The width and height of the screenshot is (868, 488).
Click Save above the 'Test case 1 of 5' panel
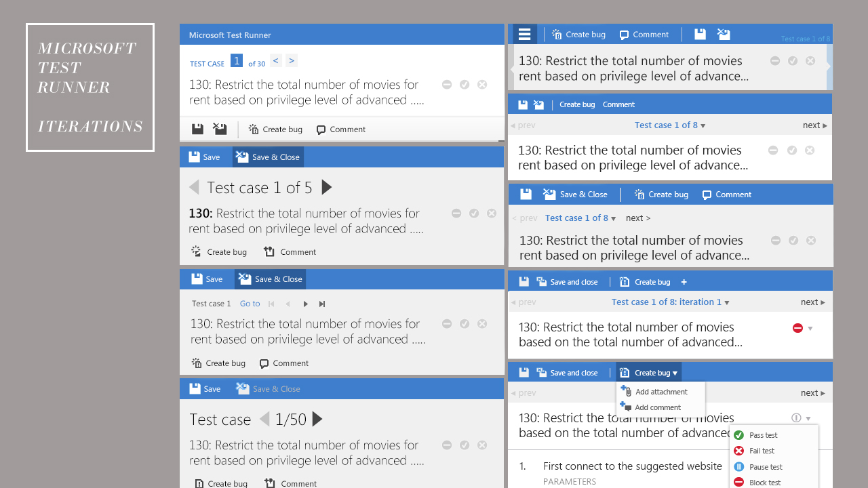click(x=204, y=157)
